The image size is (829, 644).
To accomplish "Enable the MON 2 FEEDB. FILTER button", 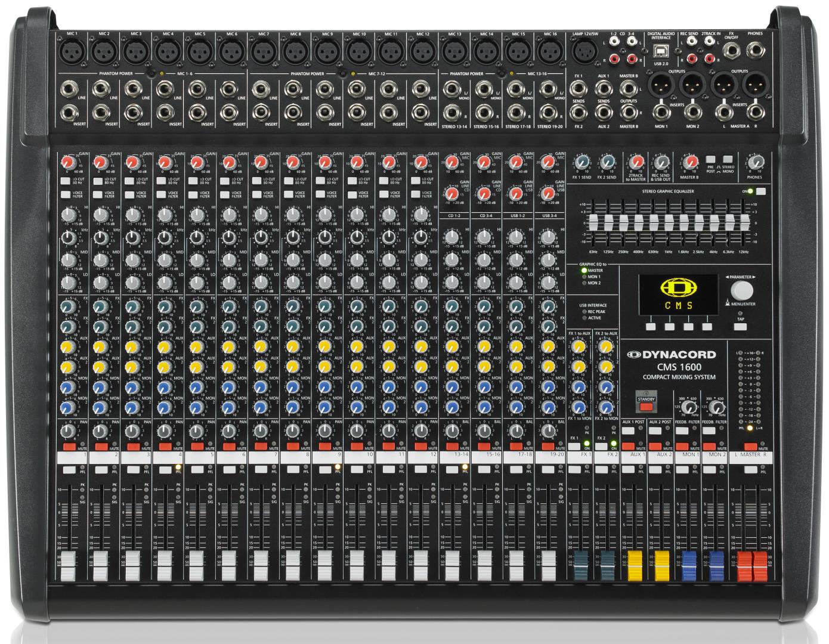I will [x=709, y=430].
